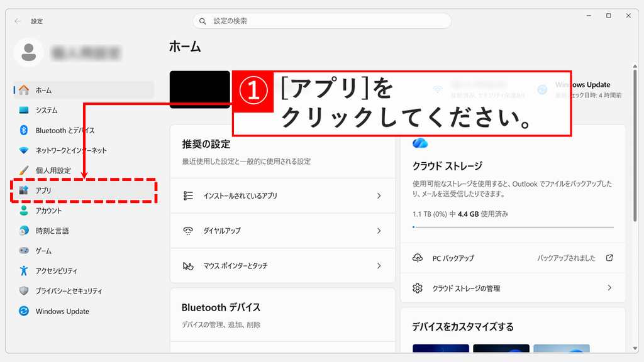Click the Accessibility figure icon

coord(24,270)
